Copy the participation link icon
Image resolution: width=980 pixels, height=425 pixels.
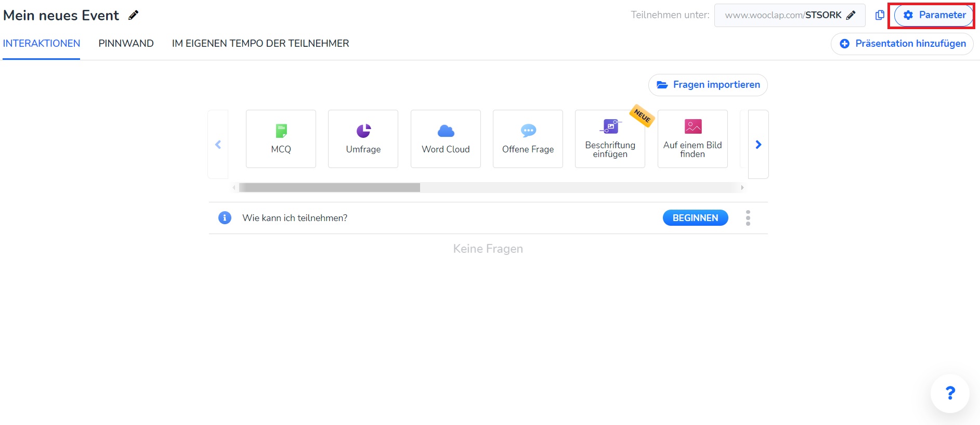(x=880, y=15)
